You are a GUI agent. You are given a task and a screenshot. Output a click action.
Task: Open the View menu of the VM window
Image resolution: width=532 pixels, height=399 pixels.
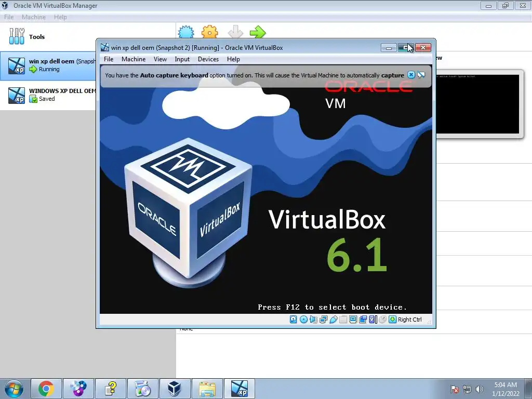160,59
